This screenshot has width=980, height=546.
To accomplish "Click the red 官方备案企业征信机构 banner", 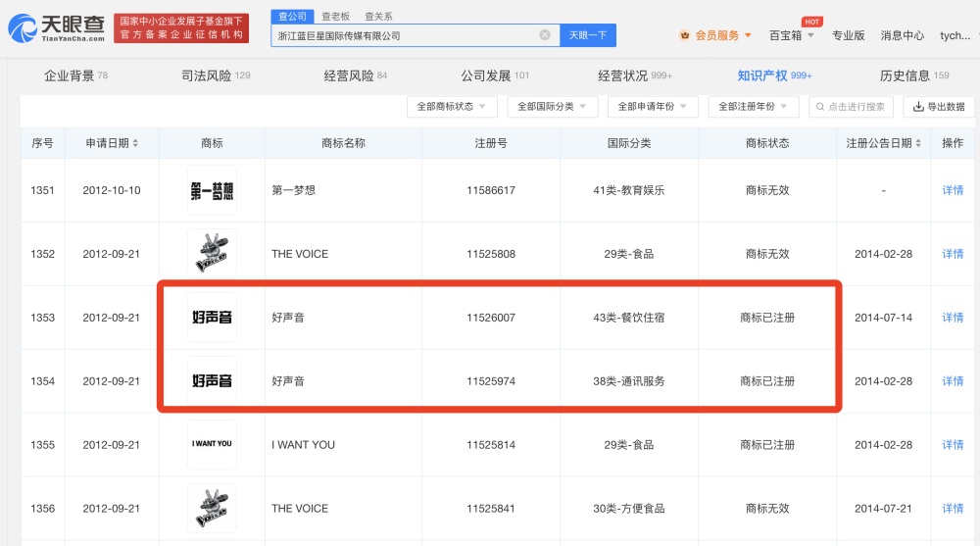I will [181, 28].
